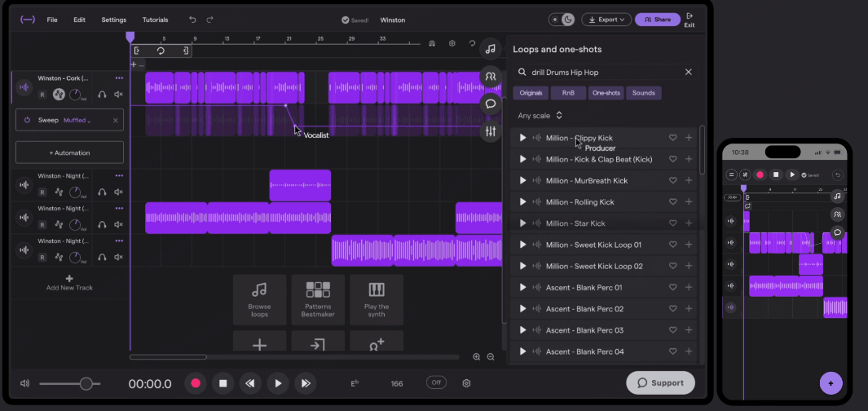Open the chat bubble icon

pyautogui.click(x=490, y=104)
